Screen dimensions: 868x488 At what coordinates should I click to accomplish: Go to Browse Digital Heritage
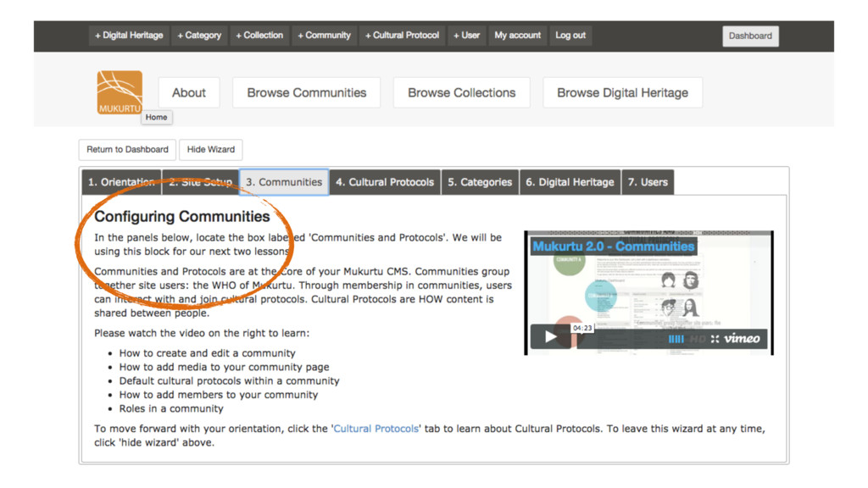coord(623,92)
